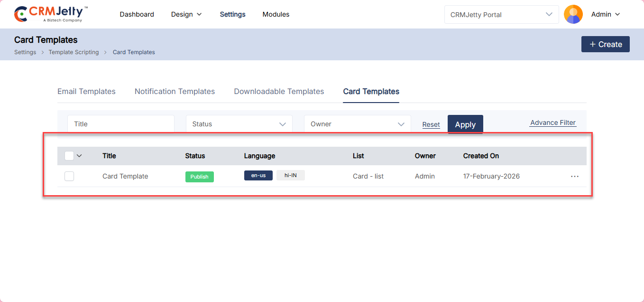Click the CRMJetty logo
The image size is (644, 302).
click(x=51, y=14)
